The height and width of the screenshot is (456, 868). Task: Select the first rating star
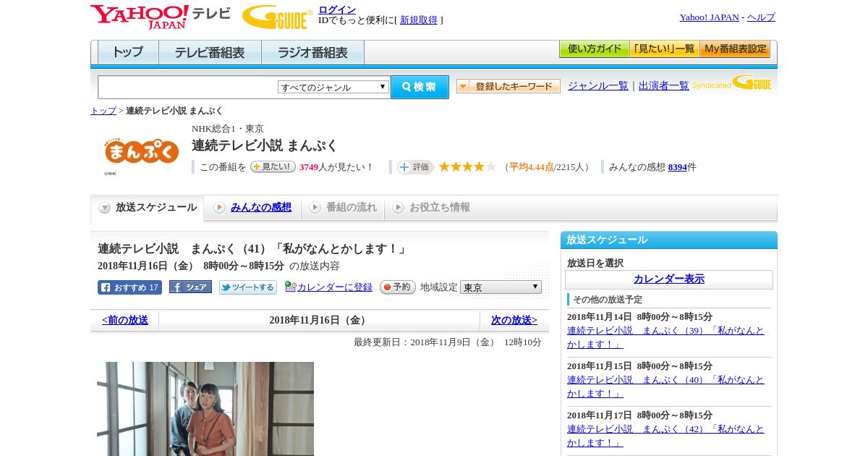tap(444, 166)
